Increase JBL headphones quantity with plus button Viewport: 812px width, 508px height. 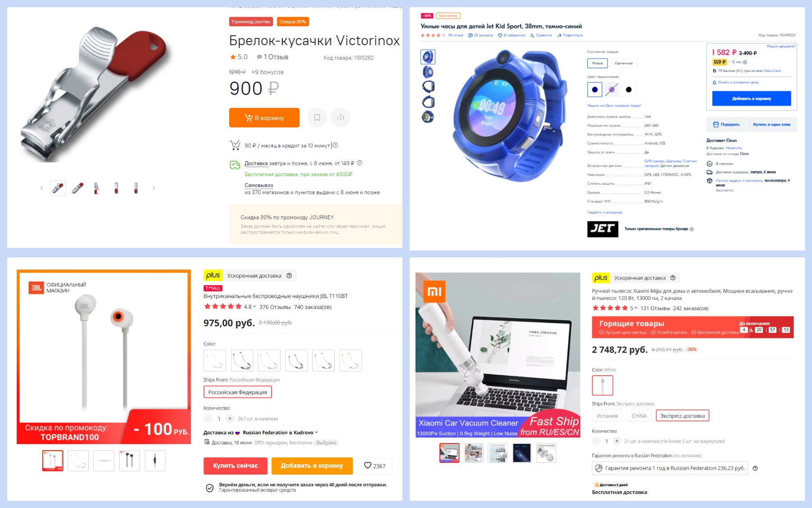tap(230, 419)
